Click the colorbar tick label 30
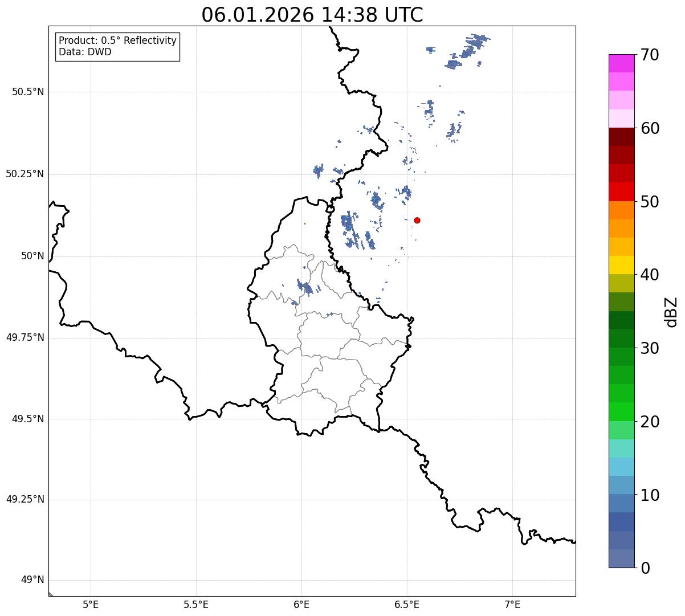 [x=650, y=348]
